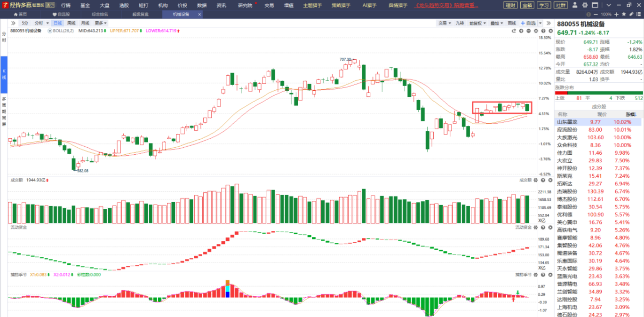
Task: Click the undo arrow icon above chart
Action: coord(514,31)
